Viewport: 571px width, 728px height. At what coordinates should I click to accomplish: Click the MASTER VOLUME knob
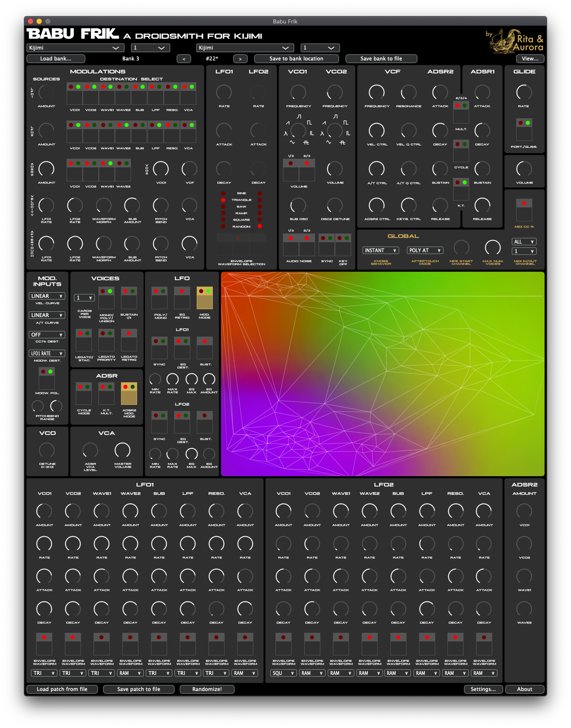point(122,451)
